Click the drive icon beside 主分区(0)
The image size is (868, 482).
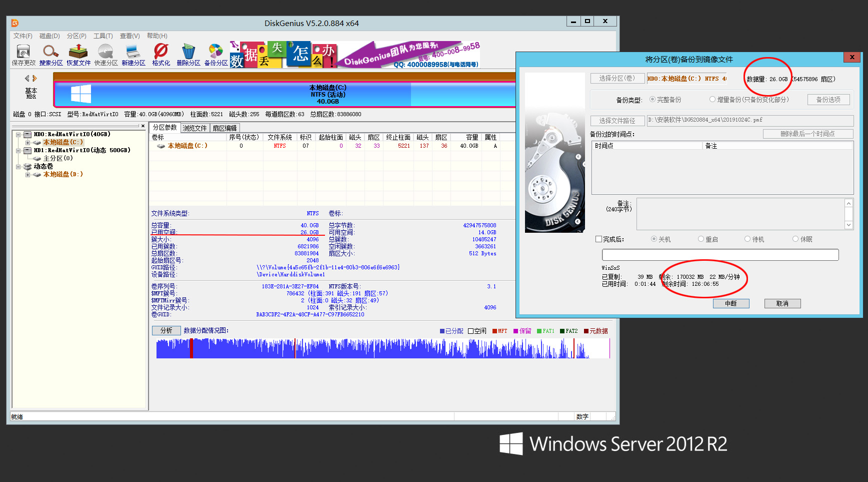(37, 159)
